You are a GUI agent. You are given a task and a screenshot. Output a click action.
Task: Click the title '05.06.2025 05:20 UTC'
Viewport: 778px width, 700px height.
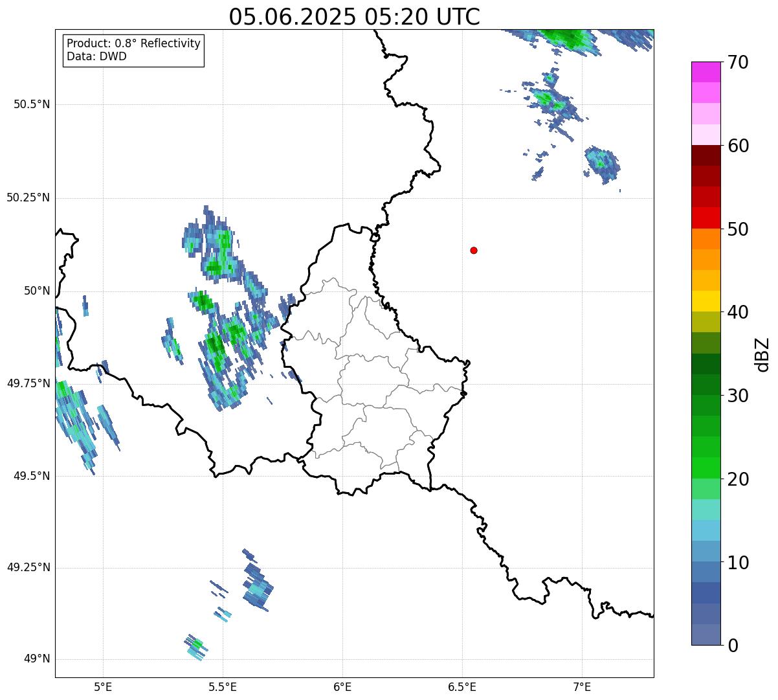tap(354, 17)
